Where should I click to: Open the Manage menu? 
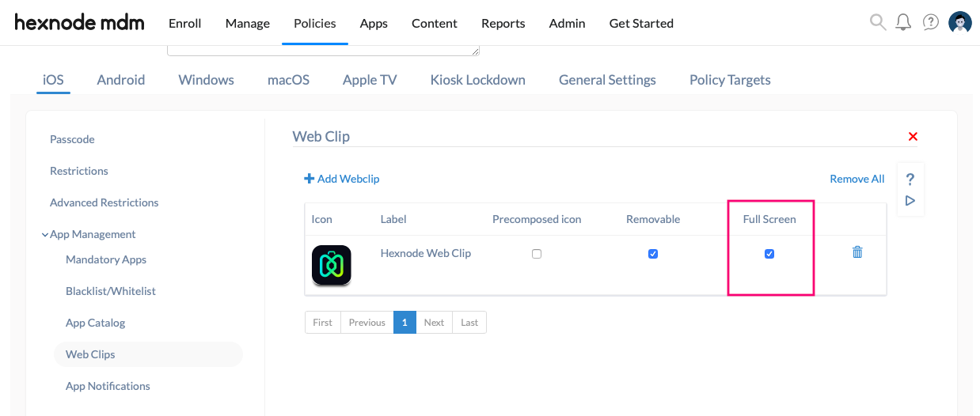[x=248, y=23]
